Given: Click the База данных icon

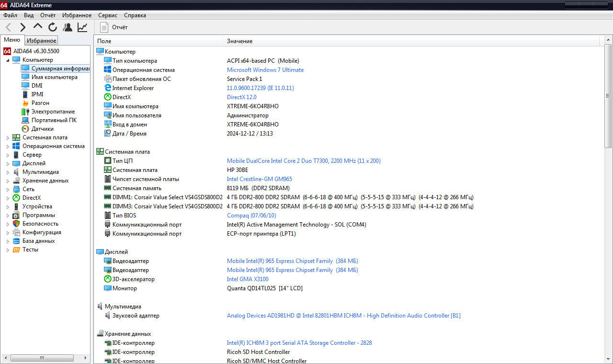Looking at the screenshot, I should point(16,241).
